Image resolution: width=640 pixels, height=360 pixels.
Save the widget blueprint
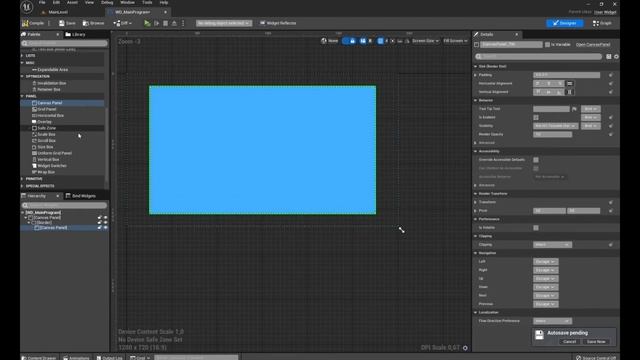(67, 23)
